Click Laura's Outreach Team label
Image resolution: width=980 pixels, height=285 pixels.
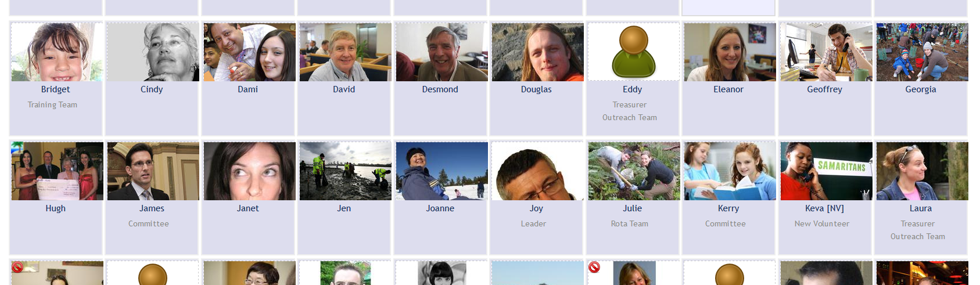[x=918, y=236]
